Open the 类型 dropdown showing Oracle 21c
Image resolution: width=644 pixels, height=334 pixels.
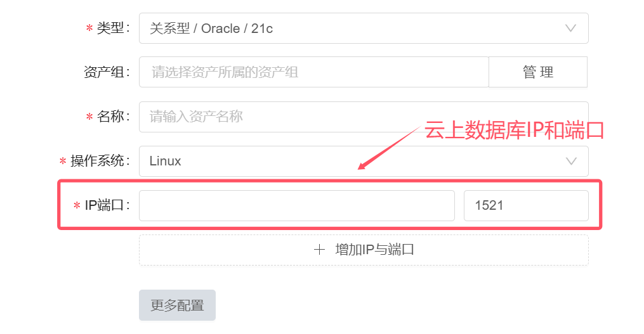point(364,29)
